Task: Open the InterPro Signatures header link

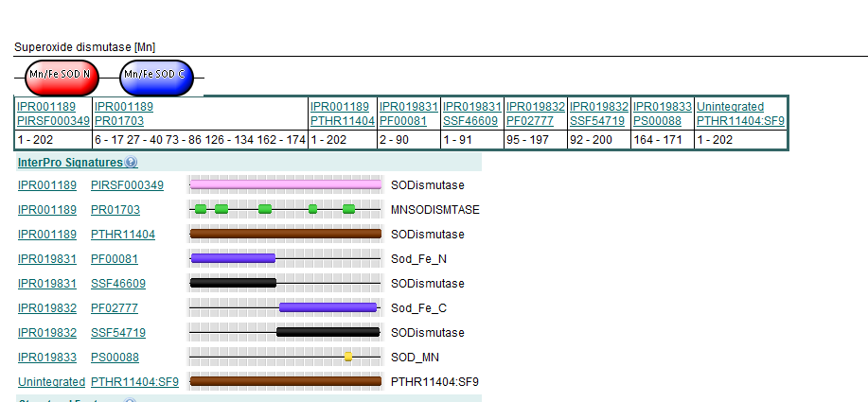Action: 70,162
